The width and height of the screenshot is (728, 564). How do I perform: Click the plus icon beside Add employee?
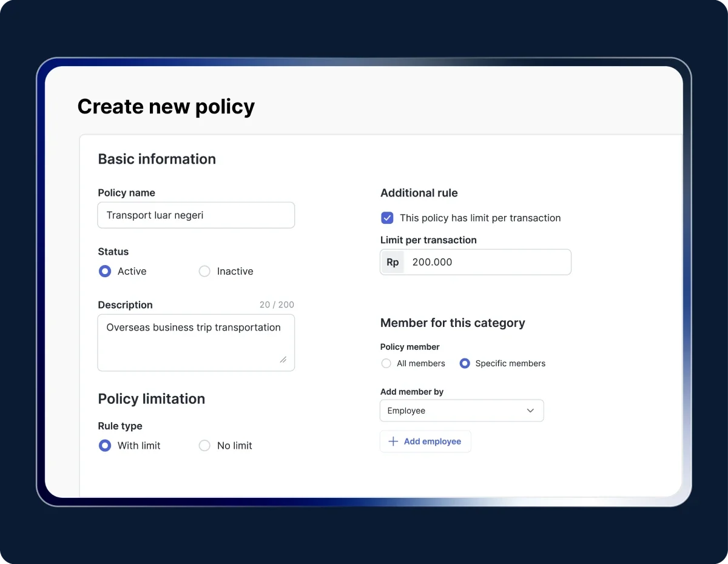coord(393,441)
